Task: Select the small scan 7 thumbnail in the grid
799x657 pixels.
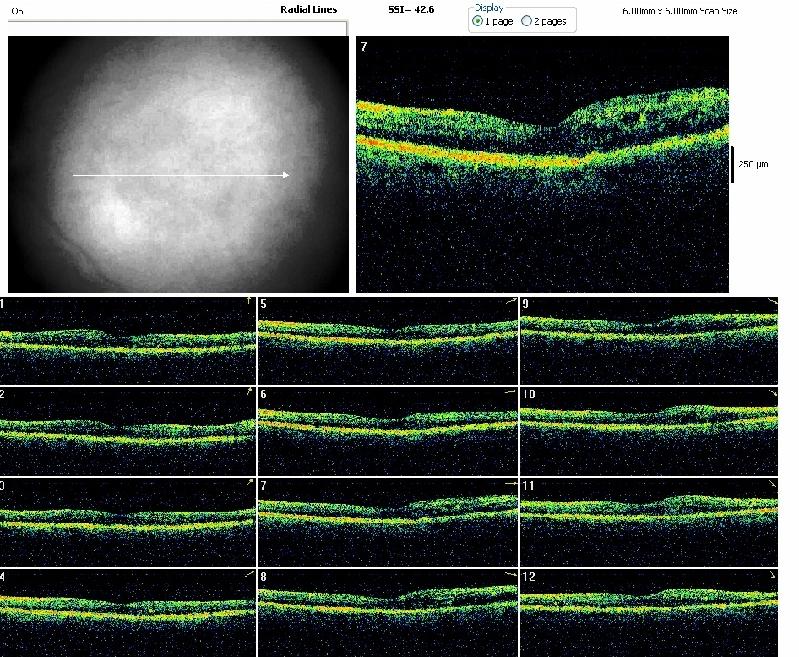Action: click(388, 521)
